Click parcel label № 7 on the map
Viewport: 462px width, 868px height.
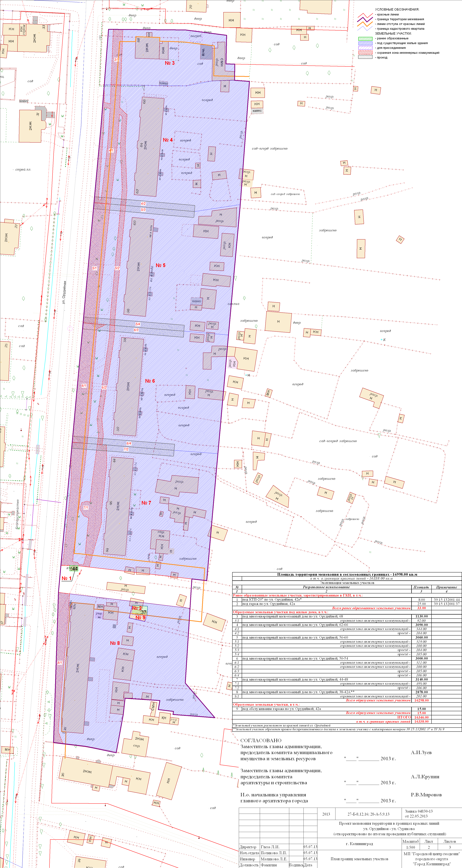click(146, 503)
